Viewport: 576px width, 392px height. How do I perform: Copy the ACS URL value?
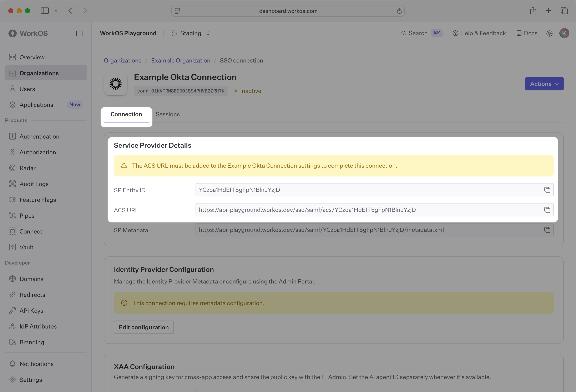click(547, 210)
